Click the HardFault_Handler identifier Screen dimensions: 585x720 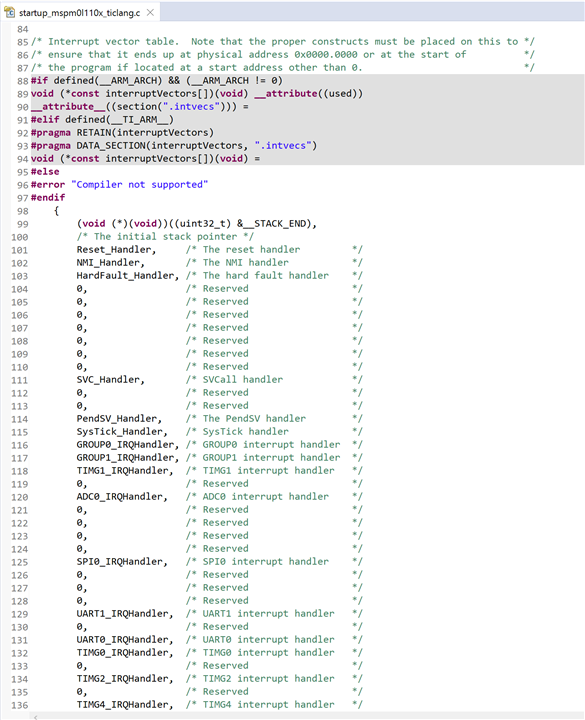(x=128, y=276)
